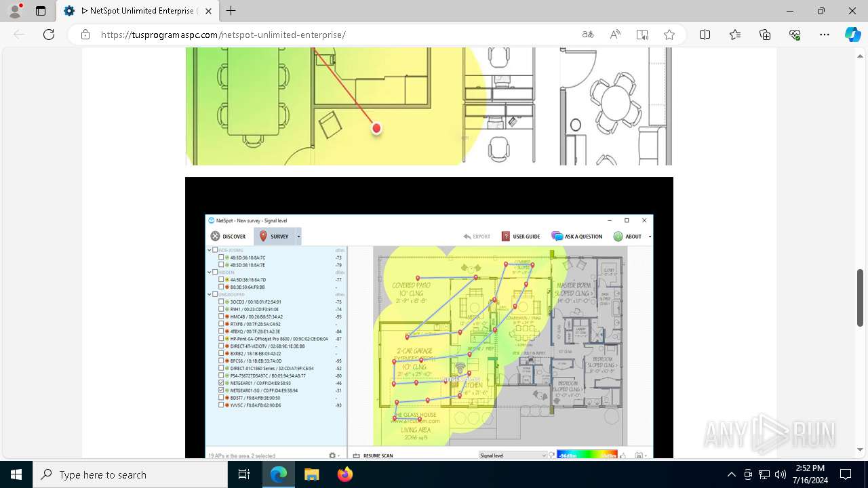Refresh the page

coord(49,35)
